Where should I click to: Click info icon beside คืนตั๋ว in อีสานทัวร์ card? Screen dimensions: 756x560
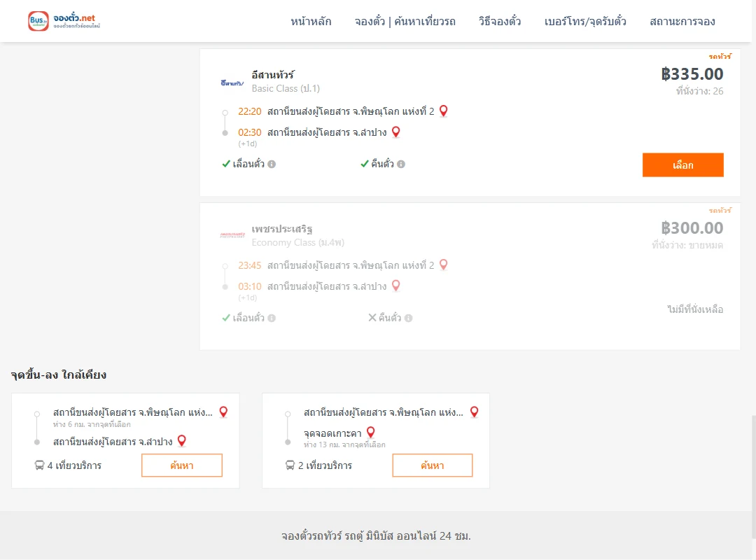(401, 164)
